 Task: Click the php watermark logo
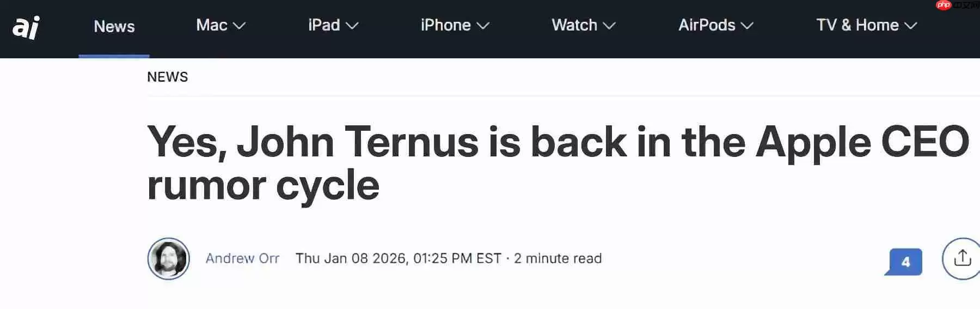[943, 5]
